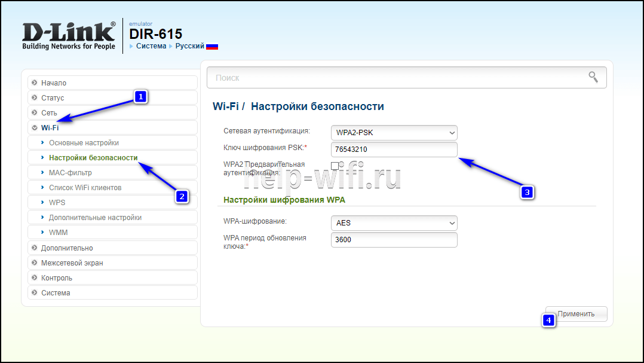The image size is (644, 363).
Task: Click the expand icon beside Дополнительно
Action: (35, 248)
